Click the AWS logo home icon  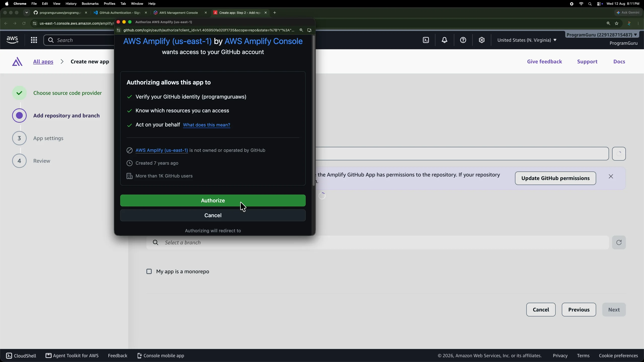coord(12,40)
